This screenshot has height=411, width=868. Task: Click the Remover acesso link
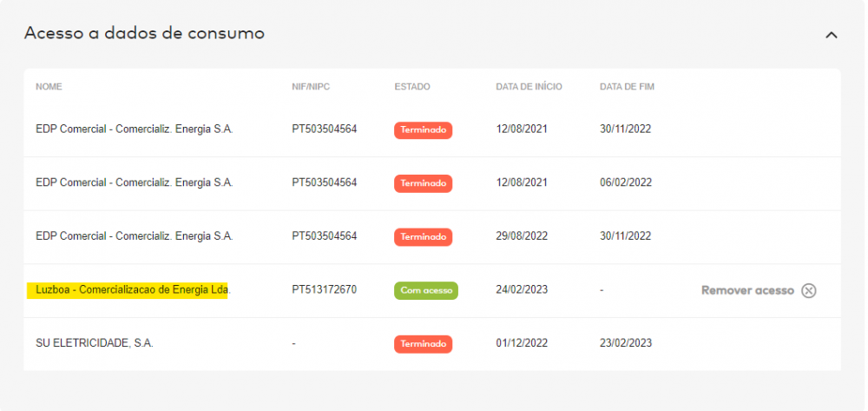747,291
